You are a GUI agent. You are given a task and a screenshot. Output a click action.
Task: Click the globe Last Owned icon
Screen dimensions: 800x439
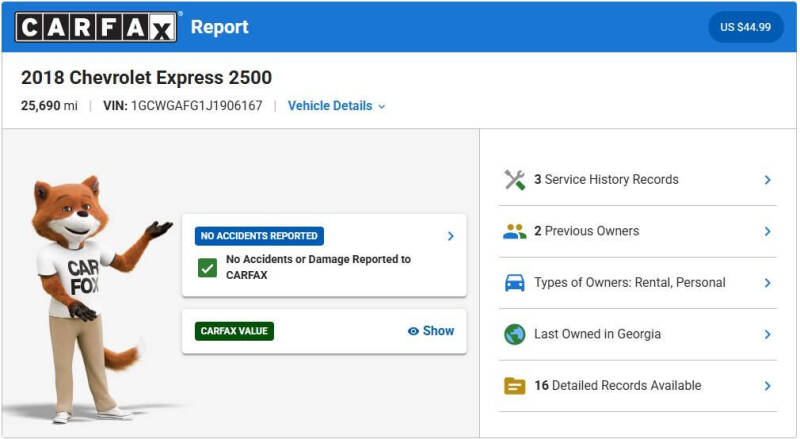click(514, 334)
